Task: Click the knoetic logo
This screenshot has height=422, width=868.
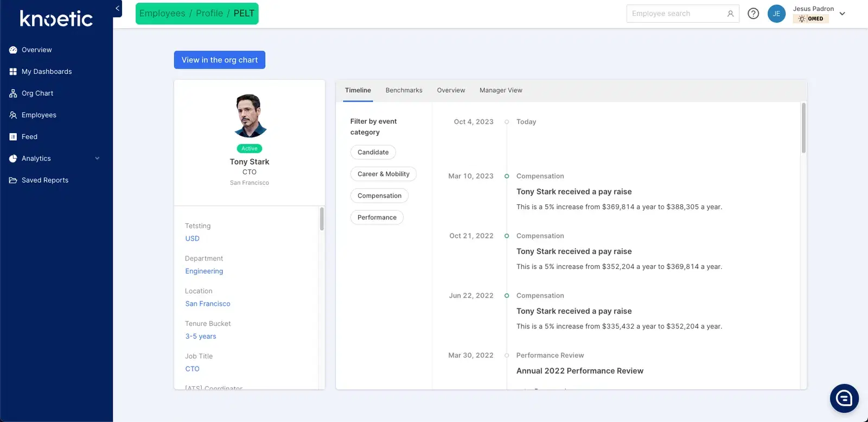Action: (x=56, y=18)
